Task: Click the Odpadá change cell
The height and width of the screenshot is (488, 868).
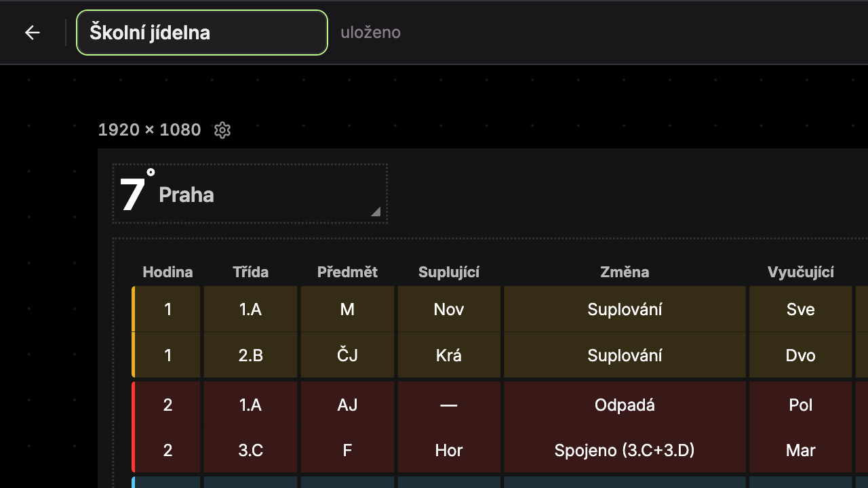Action: [x=625, y=405]
